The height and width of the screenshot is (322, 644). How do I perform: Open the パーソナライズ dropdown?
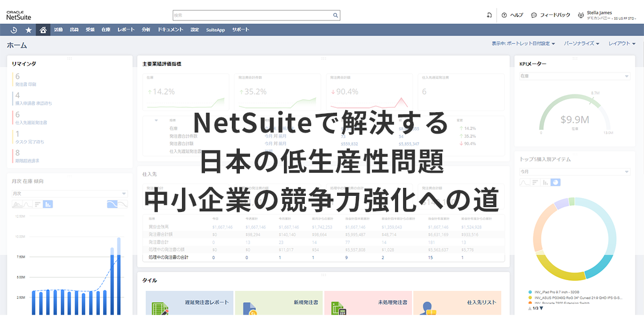click(582, 43)
